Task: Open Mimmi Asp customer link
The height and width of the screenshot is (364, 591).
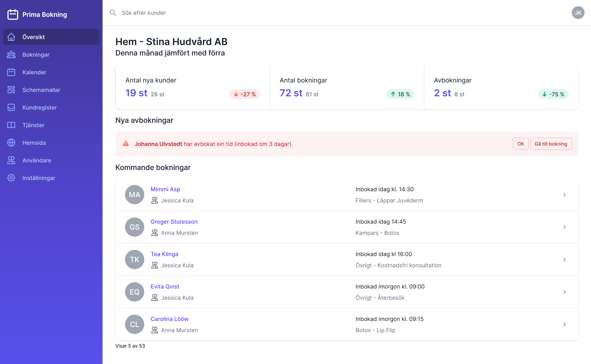Action: (x=165, y=189)
